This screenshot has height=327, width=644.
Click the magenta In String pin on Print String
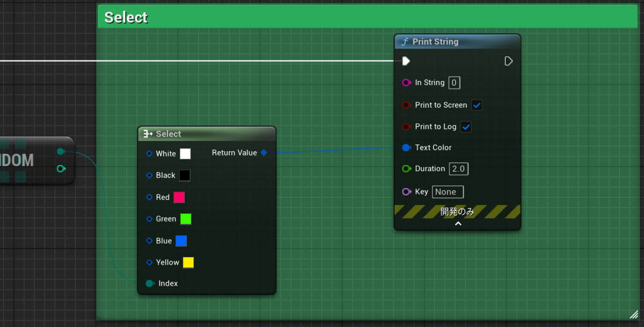click(407, 83)
